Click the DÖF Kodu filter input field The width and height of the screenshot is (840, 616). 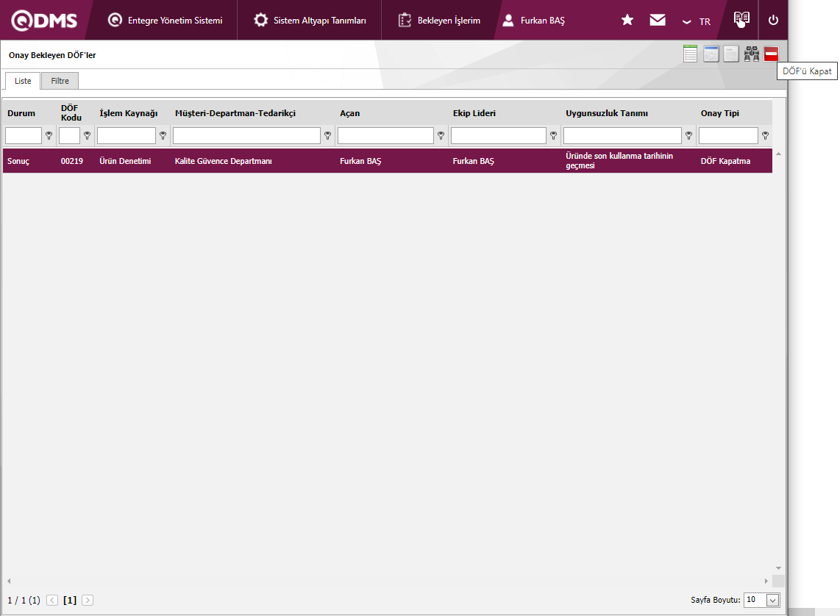(x=70, y=135)
